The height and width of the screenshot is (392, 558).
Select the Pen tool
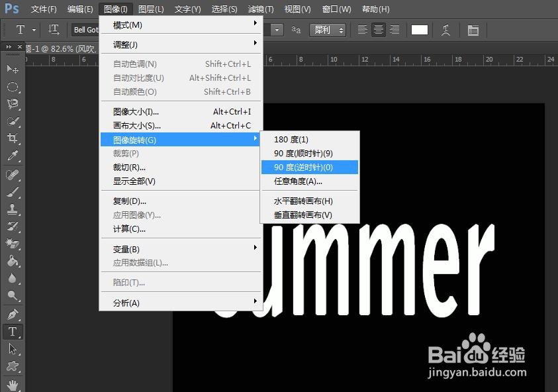pyautogui.click(x=13, y=315)
